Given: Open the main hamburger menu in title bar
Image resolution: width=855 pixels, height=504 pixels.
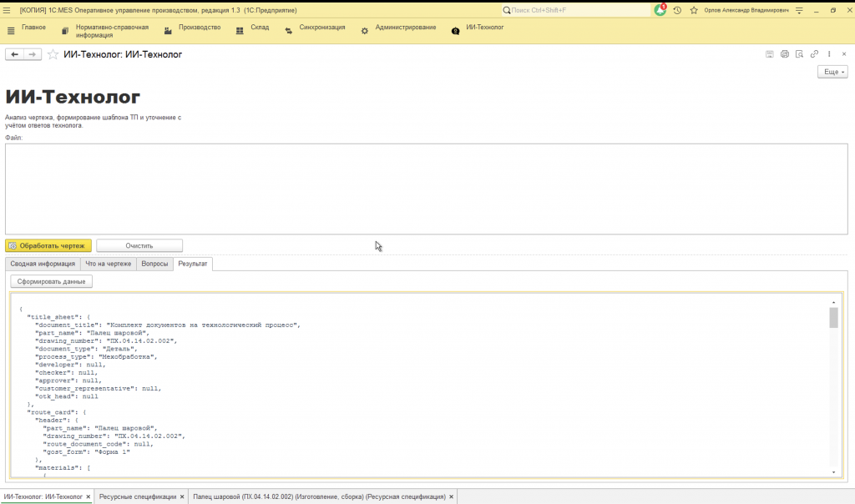Looking at the screenshot, I should point(7,10).
